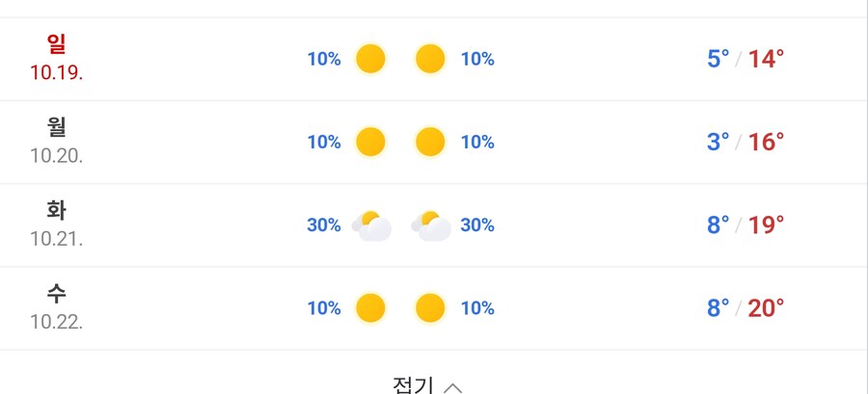Select the Tuesday 10.21. date label

click(x=56, y=238)
